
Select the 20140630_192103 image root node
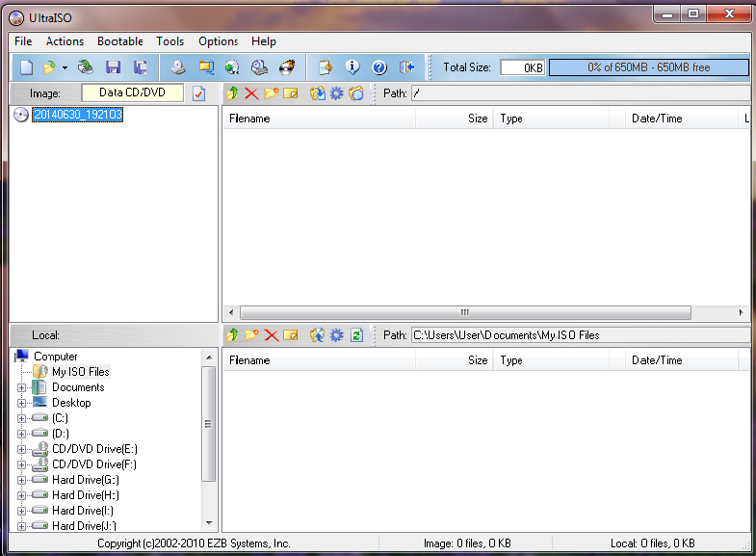pyautogui.click(x=78, y=115)
